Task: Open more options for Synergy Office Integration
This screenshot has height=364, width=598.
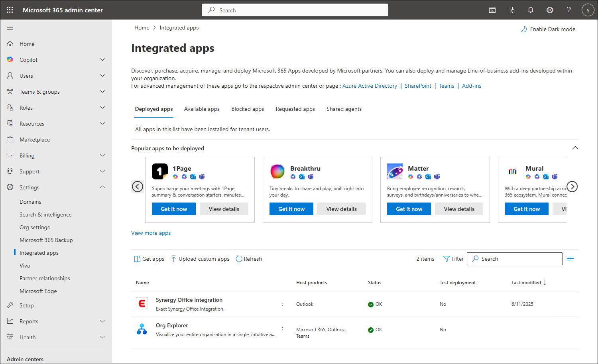Action: [x=283, y=304]
